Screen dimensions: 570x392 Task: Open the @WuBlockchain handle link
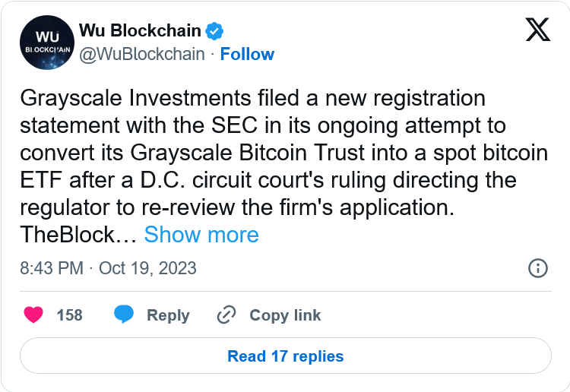[141, 54]
